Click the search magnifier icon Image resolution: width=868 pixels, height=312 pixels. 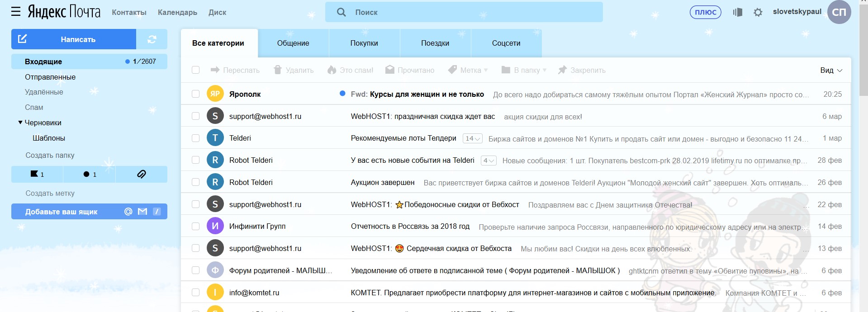(342, 12)
